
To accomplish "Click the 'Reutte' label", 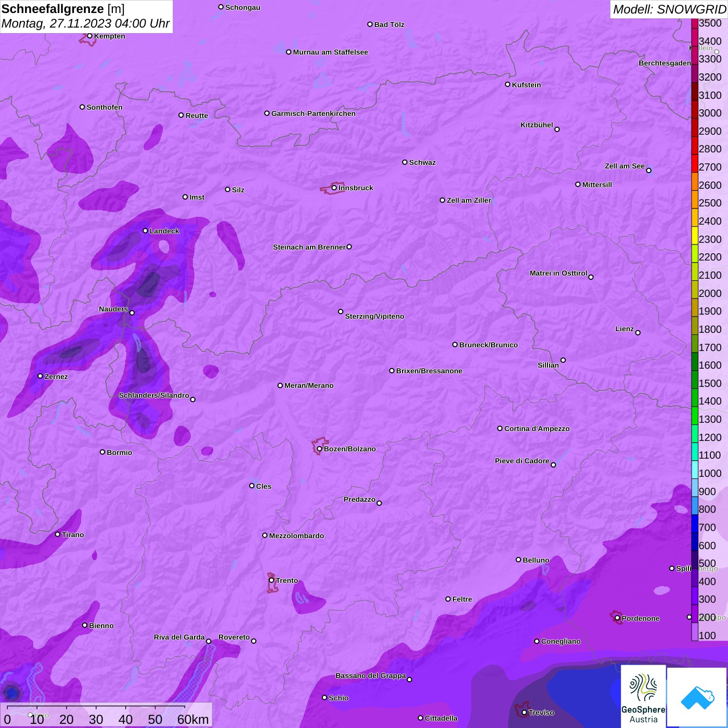I will 197,115.
